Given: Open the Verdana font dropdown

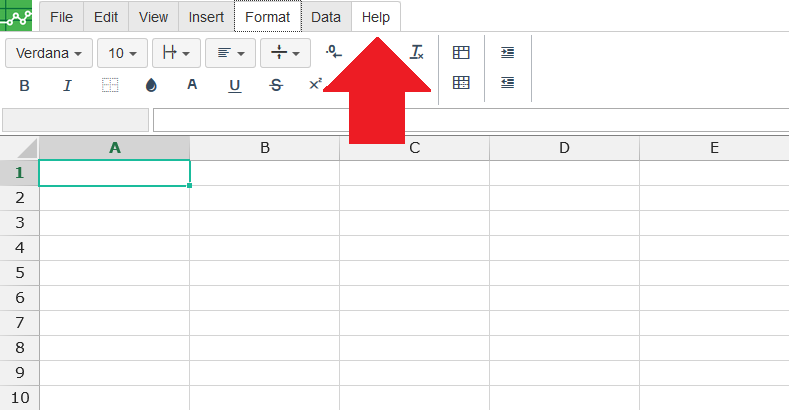Looking at the screenshot, I should 49,53.
